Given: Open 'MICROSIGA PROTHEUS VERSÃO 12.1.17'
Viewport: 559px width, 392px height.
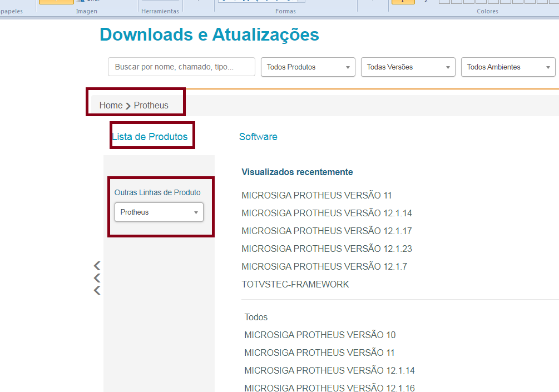Looking at the screenshot, I should pos(327,231).
